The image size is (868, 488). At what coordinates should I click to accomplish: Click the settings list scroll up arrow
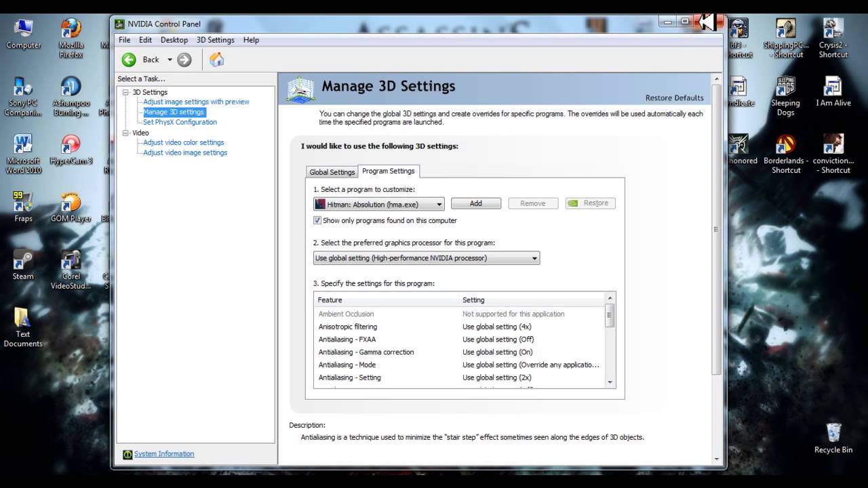pos(610,298)
